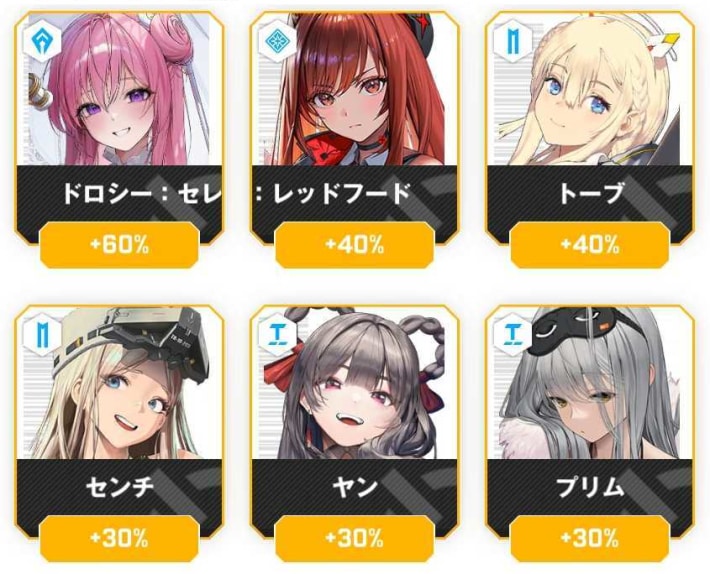Click the blue M hexagon icon on トーブ card

[514, 40]
